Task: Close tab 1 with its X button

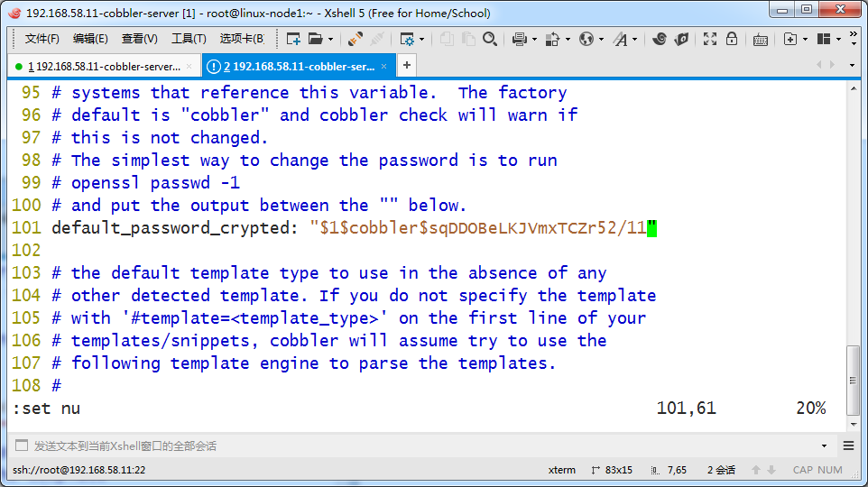Action: (189, 67)
